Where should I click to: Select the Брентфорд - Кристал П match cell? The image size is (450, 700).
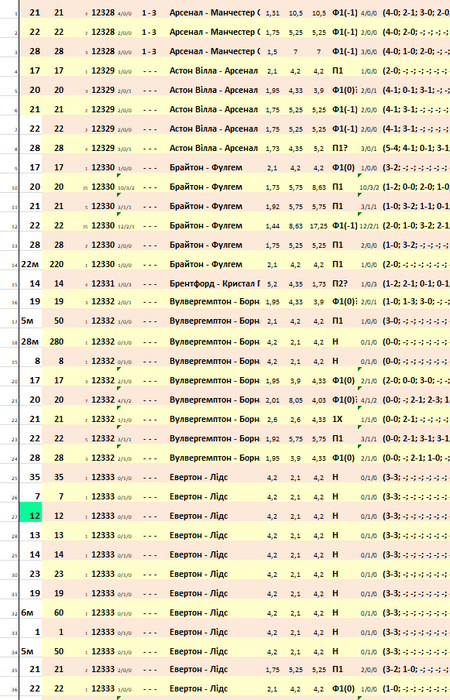click(x=214, y=283)
